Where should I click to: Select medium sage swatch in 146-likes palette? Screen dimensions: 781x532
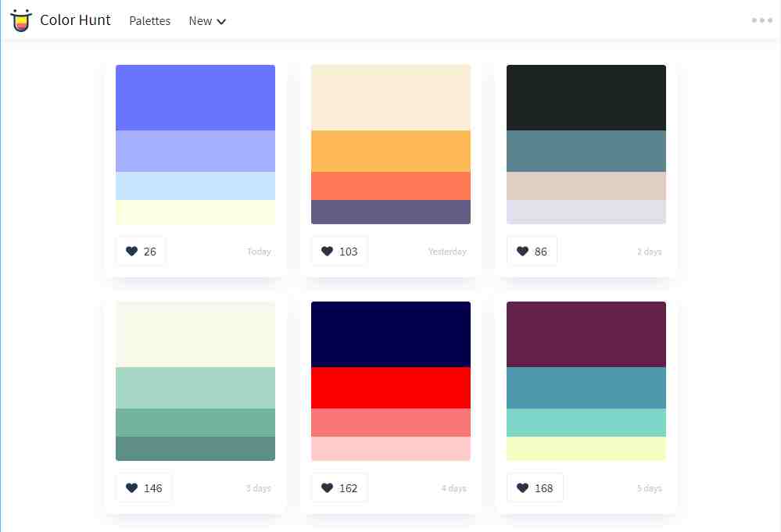[x=195, y=423]
